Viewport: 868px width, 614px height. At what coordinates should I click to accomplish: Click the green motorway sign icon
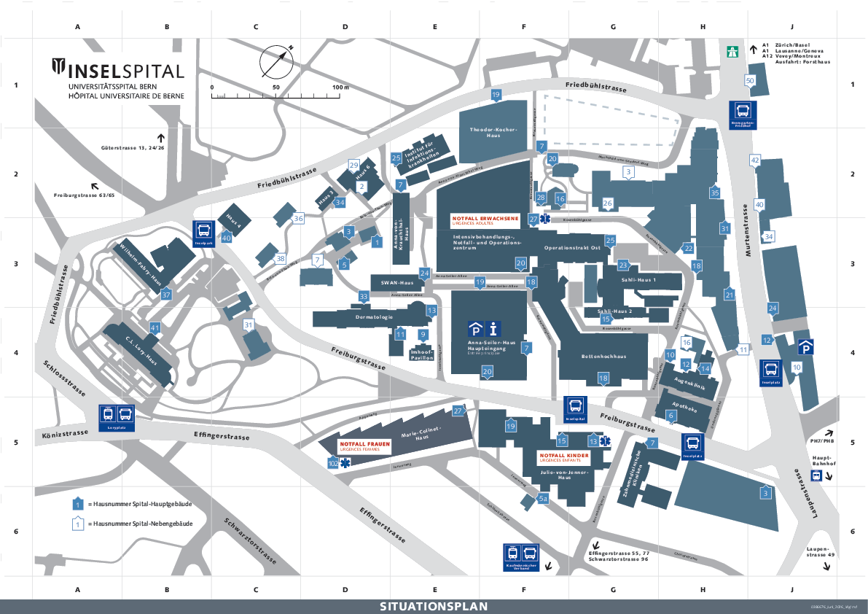[x=733, y=51]
